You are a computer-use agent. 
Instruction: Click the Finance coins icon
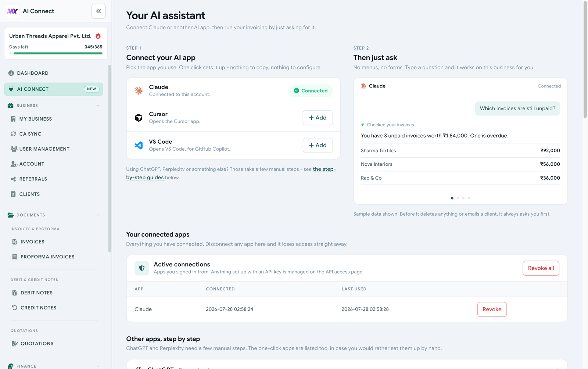[11, 366]
